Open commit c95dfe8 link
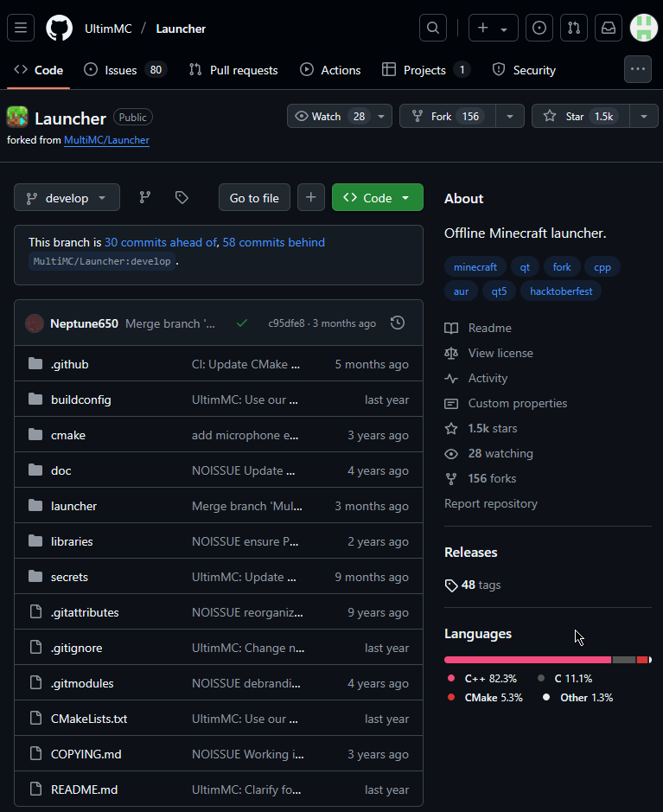 pos(286,323)
